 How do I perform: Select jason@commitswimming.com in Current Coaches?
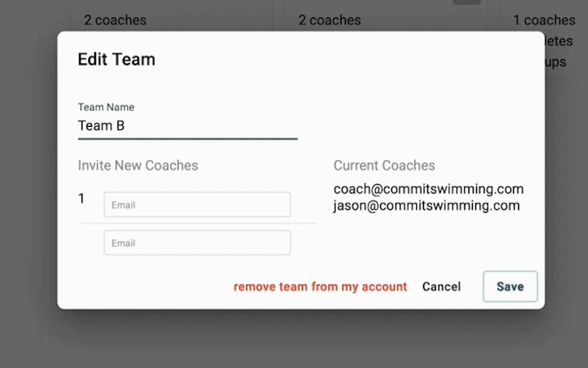pyautogui.click(x=427, y=205)
